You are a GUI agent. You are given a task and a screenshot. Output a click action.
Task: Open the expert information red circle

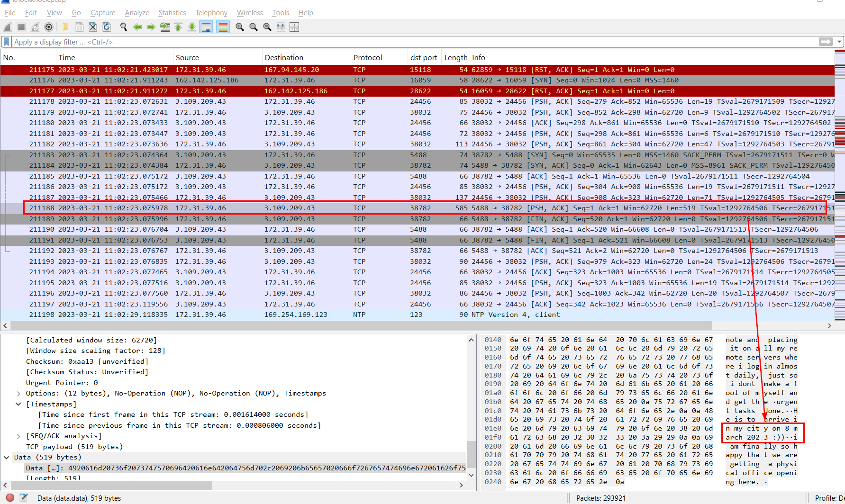[x=10, y=497]
